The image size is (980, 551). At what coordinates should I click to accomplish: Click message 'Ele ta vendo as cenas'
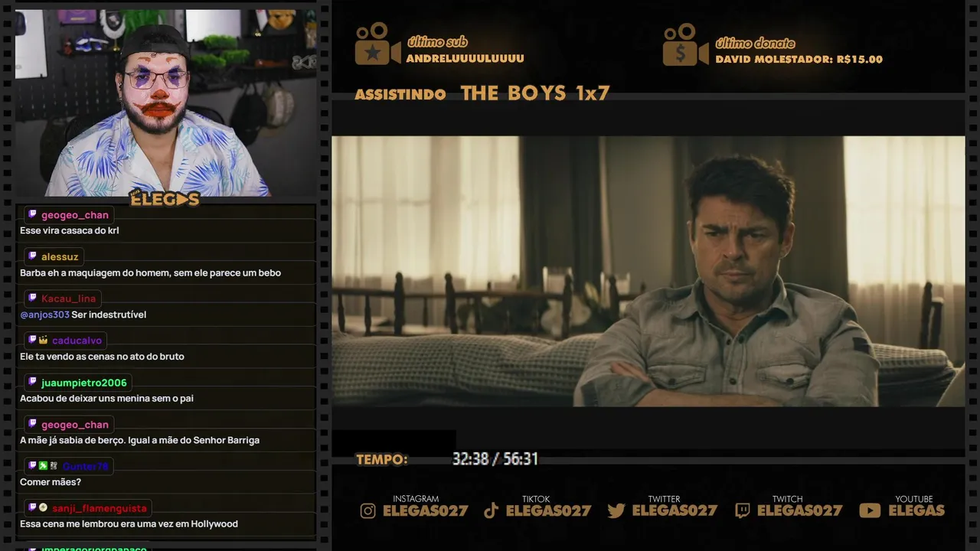[102, 357]
